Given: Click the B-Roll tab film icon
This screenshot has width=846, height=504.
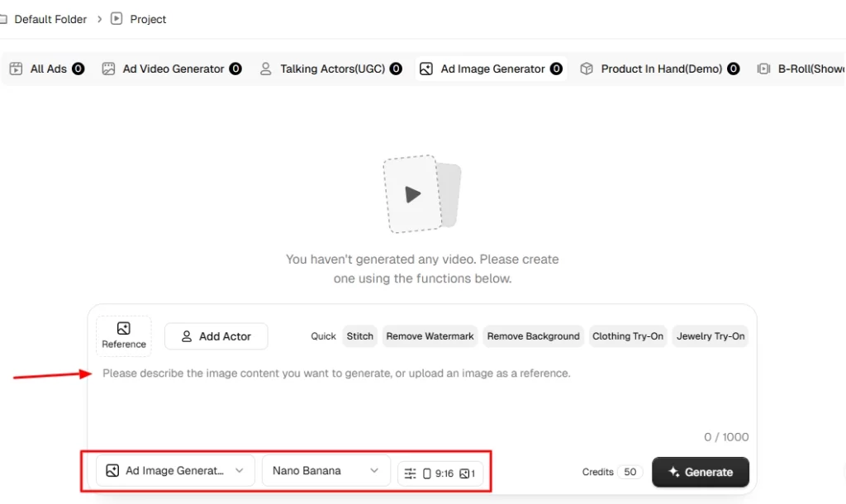Looking at the screenshot, I should 763,69.
